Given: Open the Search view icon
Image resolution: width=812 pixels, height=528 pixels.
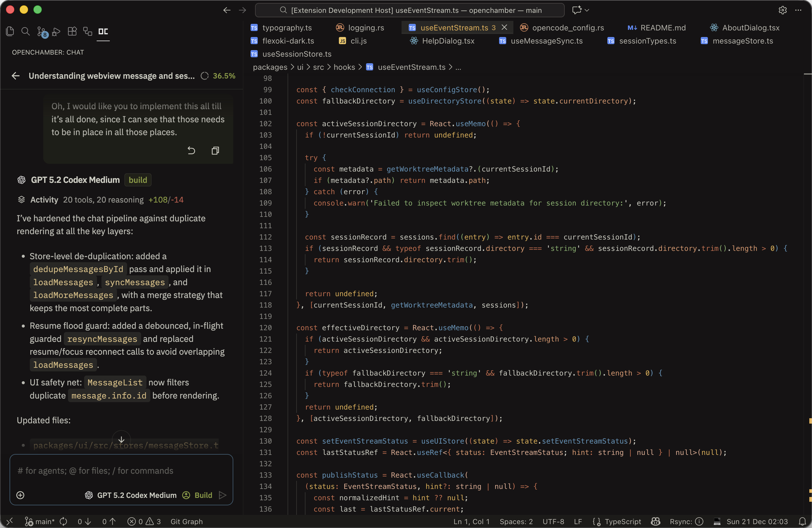Looking at the screenshot, I should (26, 32).
